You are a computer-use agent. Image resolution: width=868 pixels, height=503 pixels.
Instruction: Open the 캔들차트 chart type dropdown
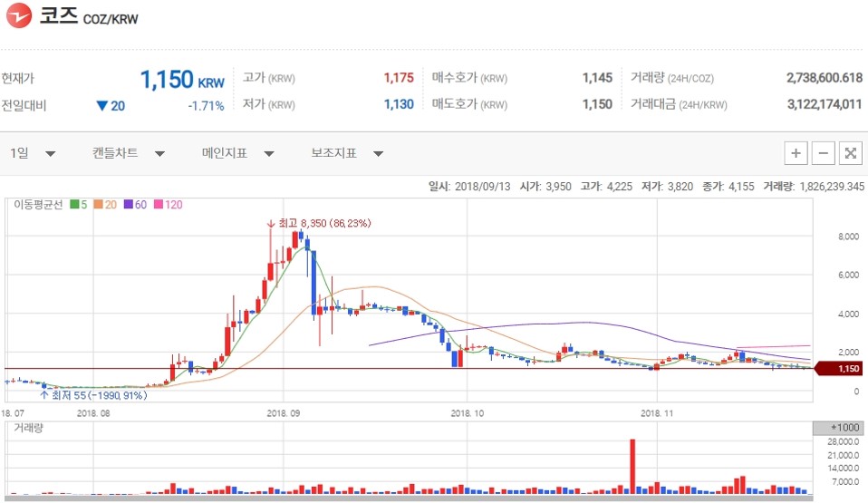(129, 153)
